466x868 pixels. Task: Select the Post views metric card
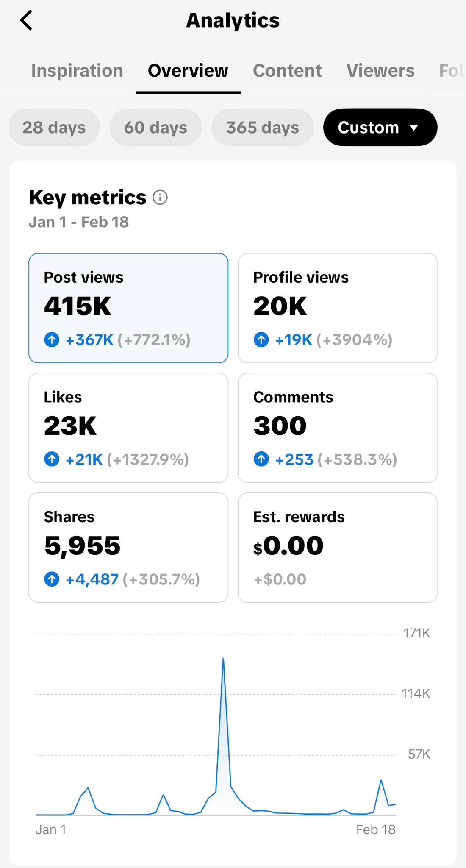(x=128, y=308)
